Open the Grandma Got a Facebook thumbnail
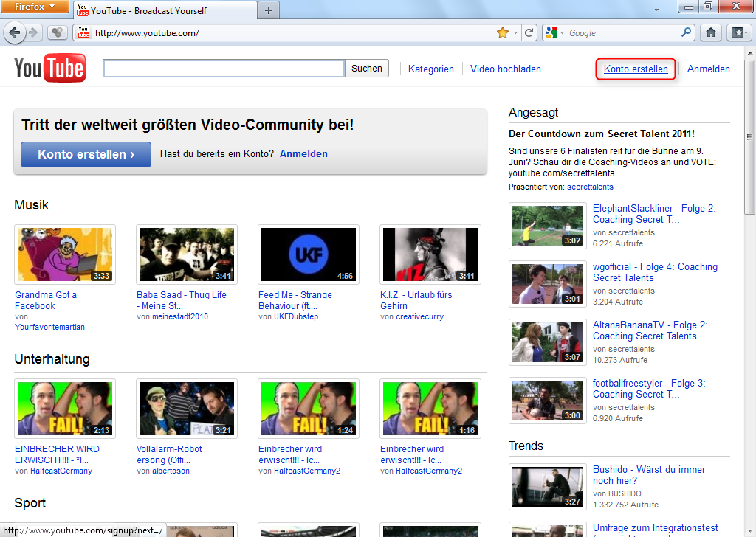The image size is (756, 537). click(x=65, y=254)
